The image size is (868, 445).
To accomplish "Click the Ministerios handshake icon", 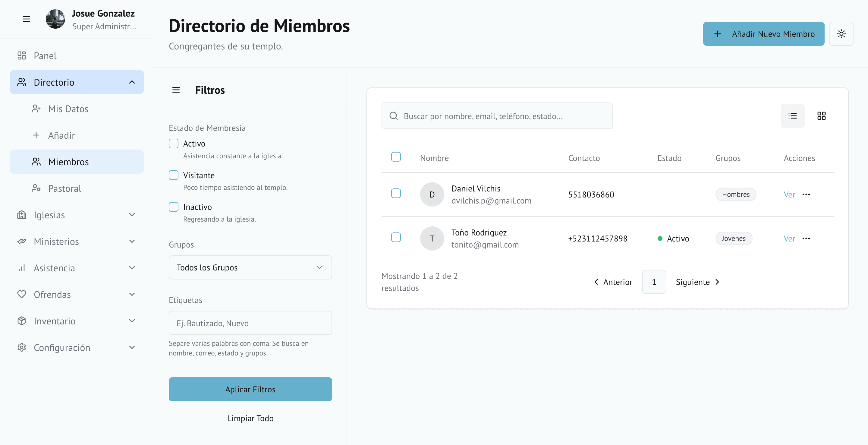I will pyautogui.click(x=22, y=241).
